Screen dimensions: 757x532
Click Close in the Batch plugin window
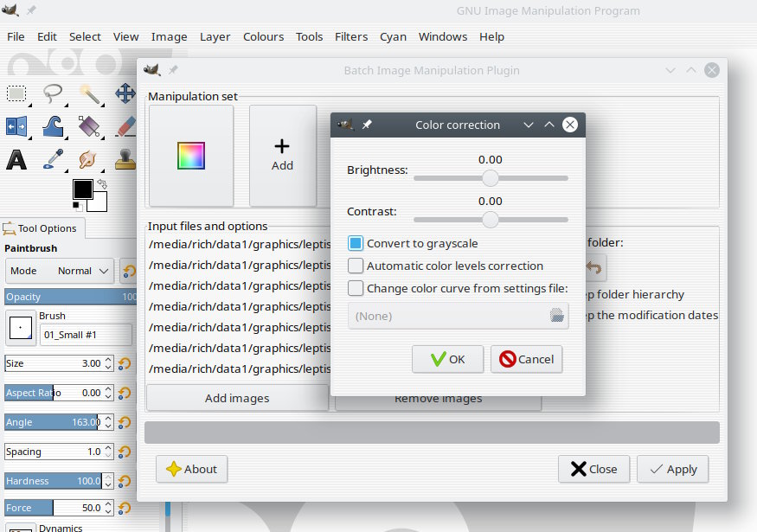[x=593, y=469]
